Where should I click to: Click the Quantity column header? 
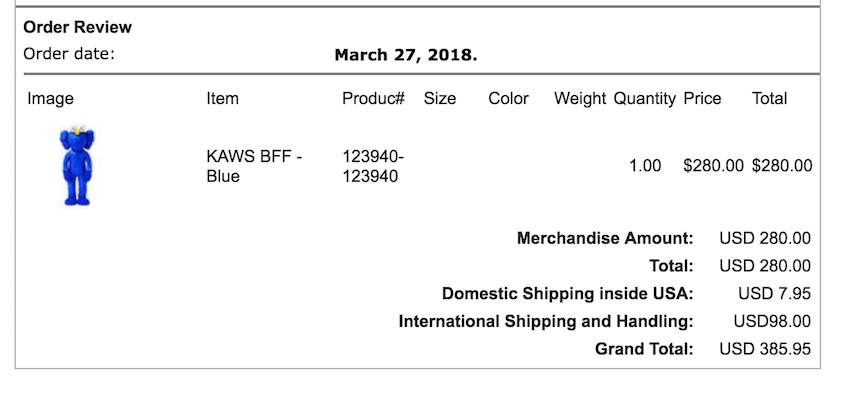(x=645, y=99)
